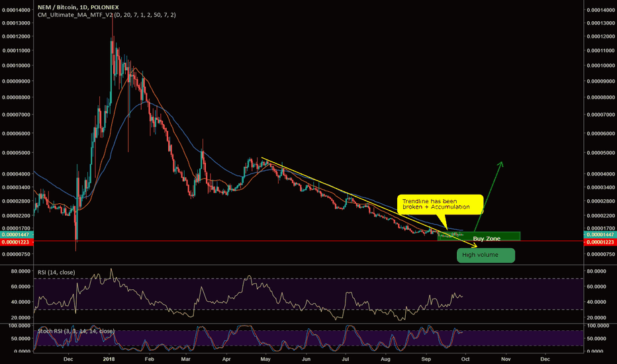
Task: Select the red 0.00001223 price tag on left scale
Action: click(x=17, y=242)
